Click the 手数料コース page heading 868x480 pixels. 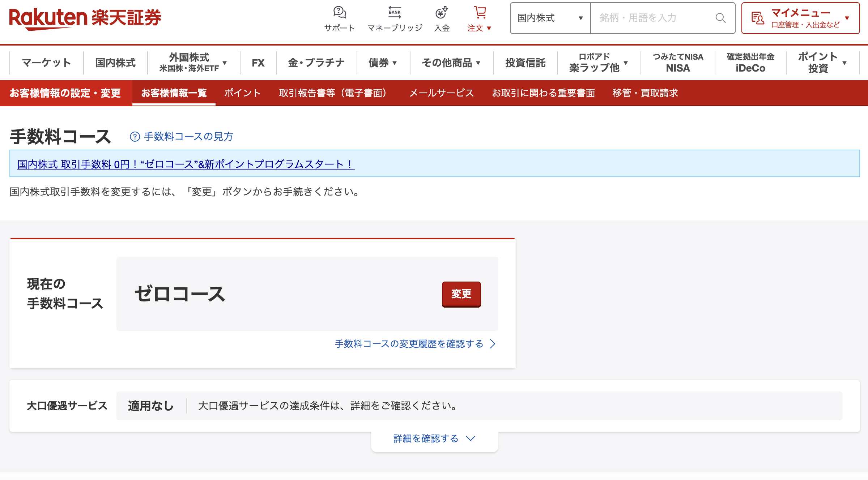click(x=60, y=137)
